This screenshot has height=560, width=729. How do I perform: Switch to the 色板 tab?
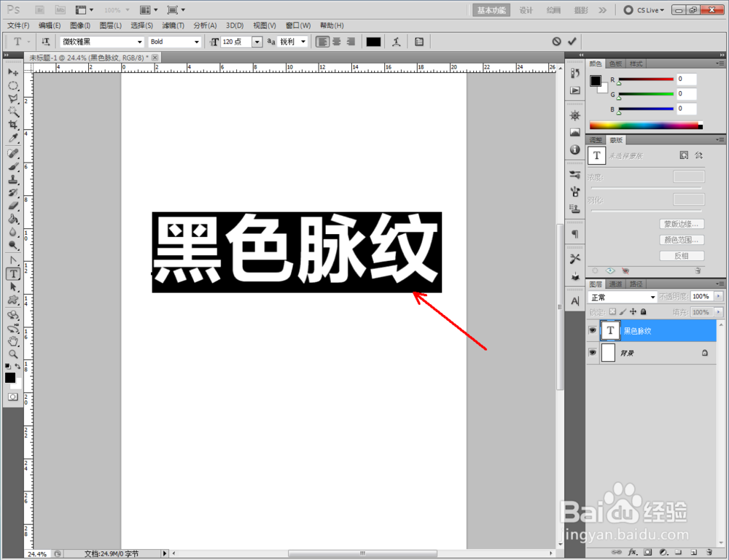point(615,63)
